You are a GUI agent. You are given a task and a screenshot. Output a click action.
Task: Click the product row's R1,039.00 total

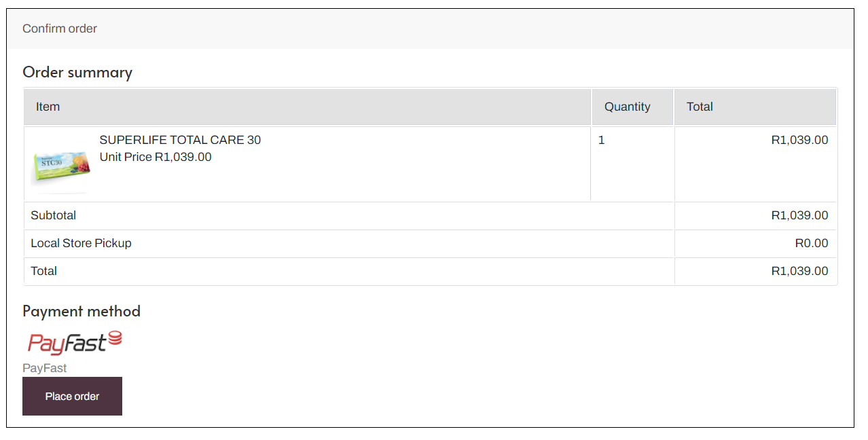point(799,141)
